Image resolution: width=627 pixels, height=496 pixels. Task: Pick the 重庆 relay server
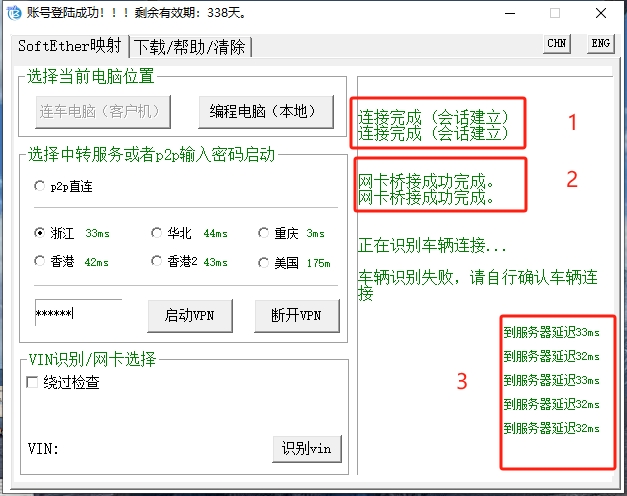264,233
